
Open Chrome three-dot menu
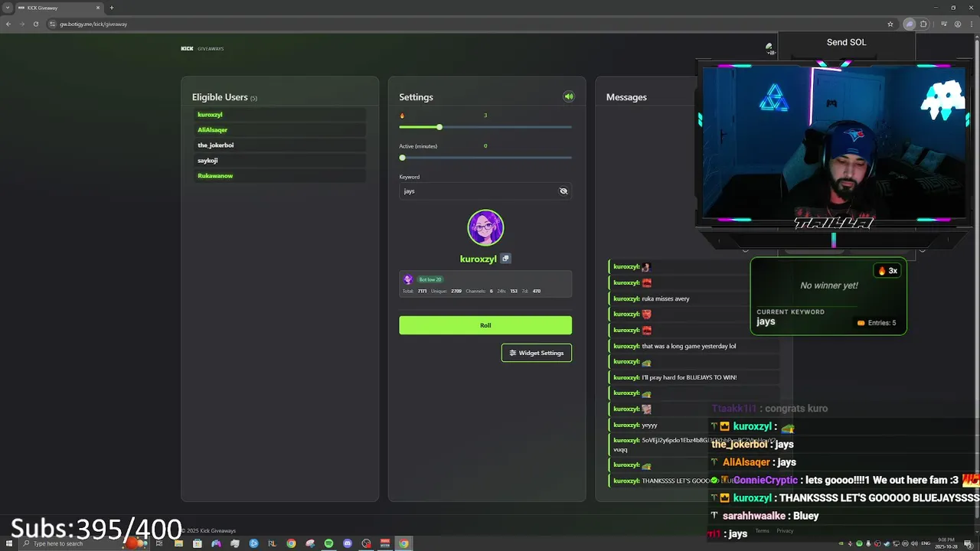(972, 24)
